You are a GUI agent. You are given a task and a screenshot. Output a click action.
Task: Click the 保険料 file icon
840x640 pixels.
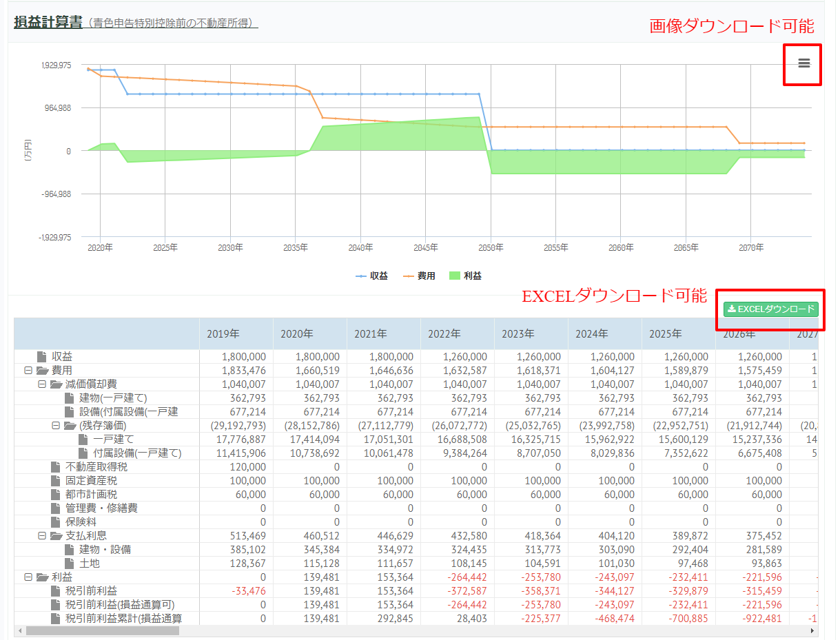(x=55, y=522)
